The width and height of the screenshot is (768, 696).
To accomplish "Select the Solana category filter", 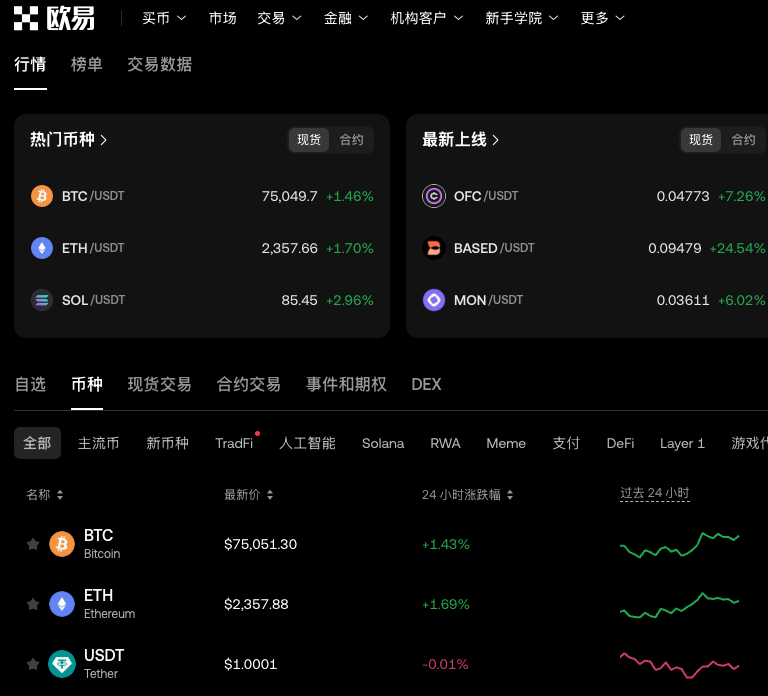I will [x=383, y=443].
